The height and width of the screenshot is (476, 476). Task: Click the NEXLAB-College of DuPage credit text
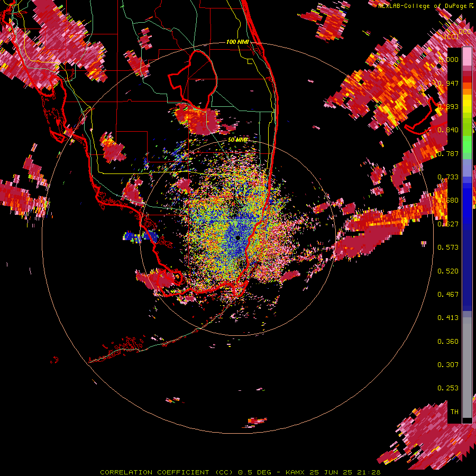point(423,6)
